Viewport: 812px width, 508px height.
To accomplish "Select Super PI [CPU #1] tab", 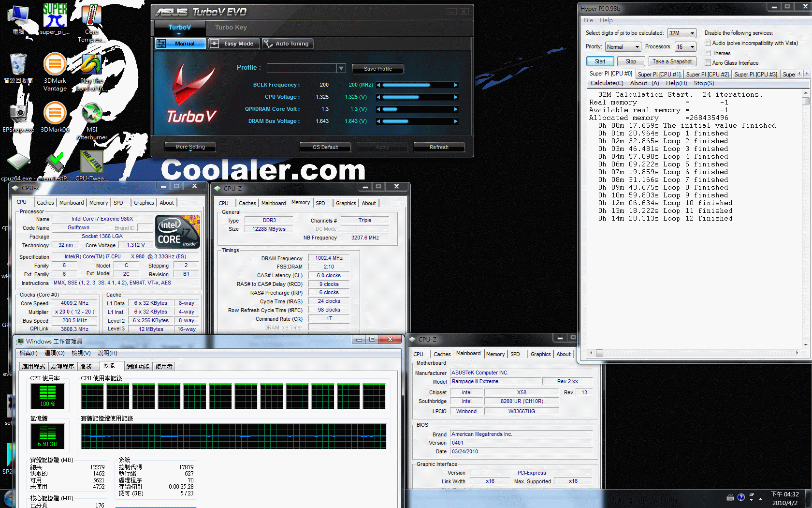I will (x=659, y=74).
